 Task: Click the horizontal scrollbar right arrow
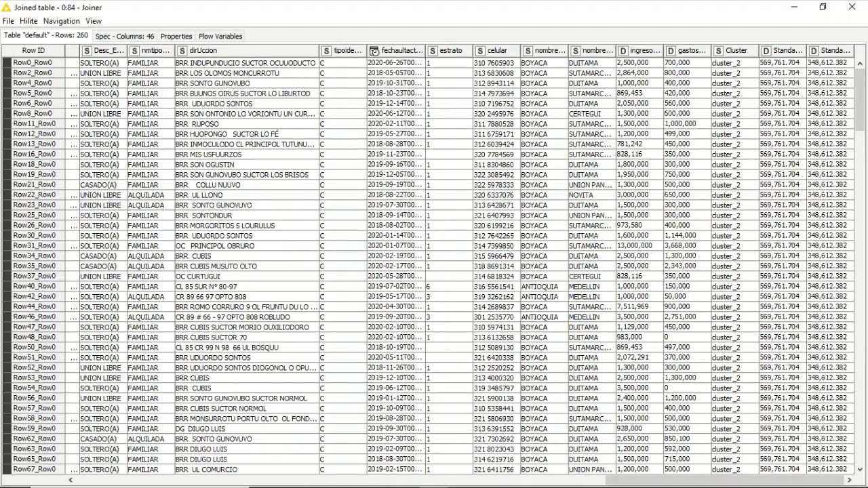849,480
